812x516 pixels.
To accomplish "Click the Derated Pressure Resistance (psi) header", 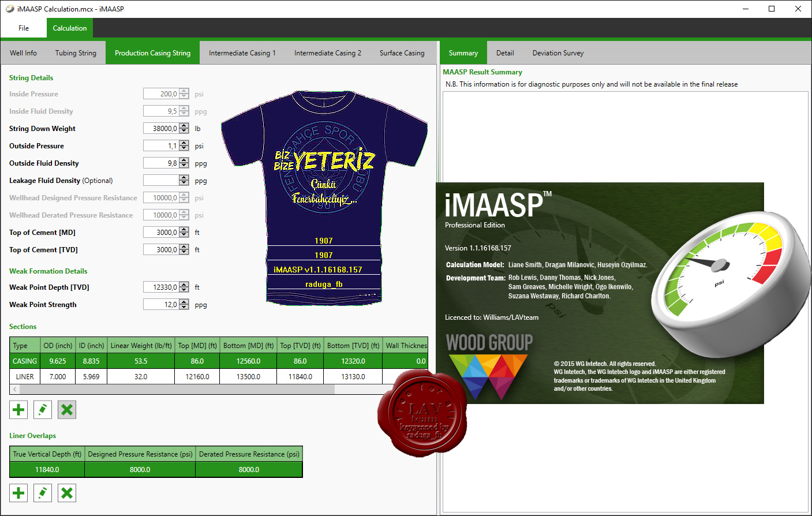I will pos(249,454).
